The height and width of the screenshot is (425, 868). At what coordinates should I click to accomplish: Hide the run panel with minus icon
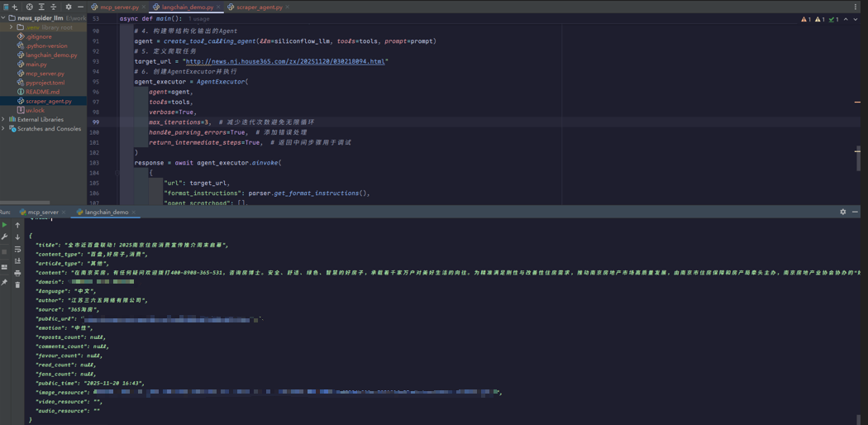[856, 212]
